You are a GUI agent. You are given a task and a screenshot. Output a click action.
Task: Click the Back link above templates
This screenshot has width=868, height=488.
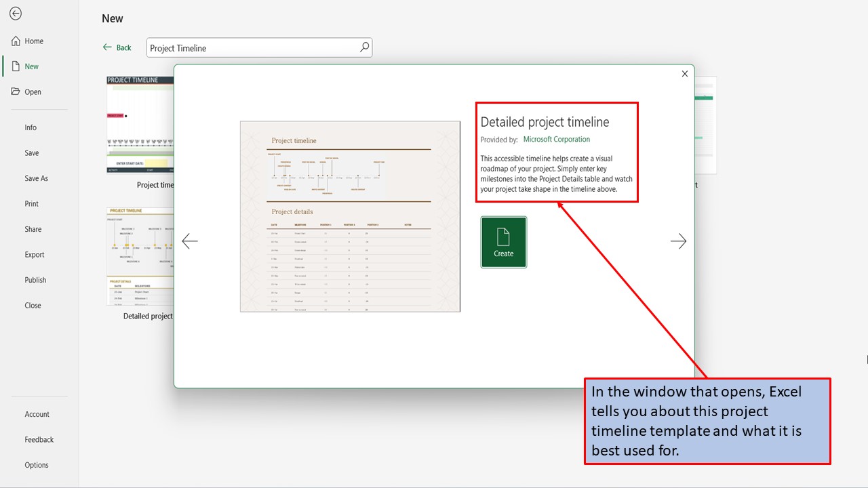pos(117,47)
